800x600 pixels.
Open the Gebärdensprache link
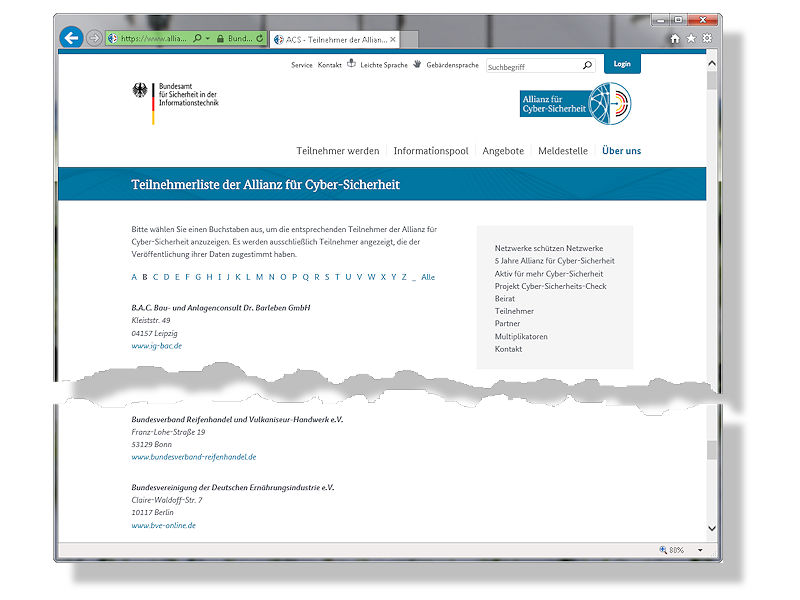point(453,65)
